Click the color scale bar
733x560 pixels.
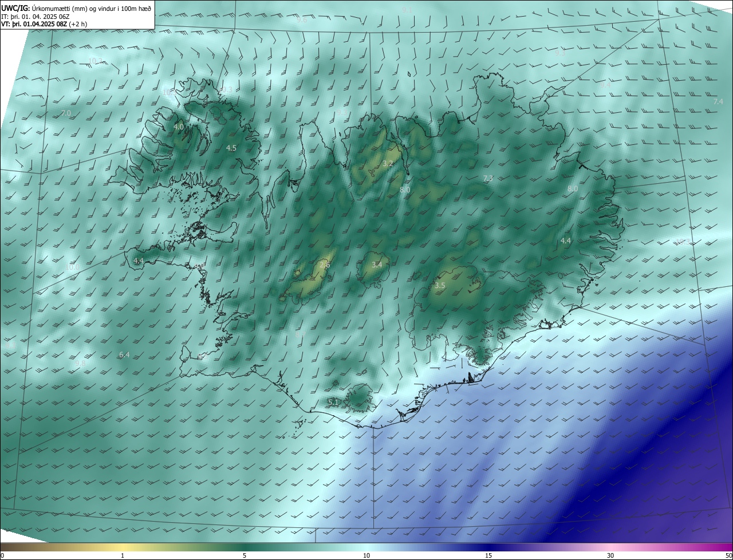pyautogui.click(x=366, y=547)
